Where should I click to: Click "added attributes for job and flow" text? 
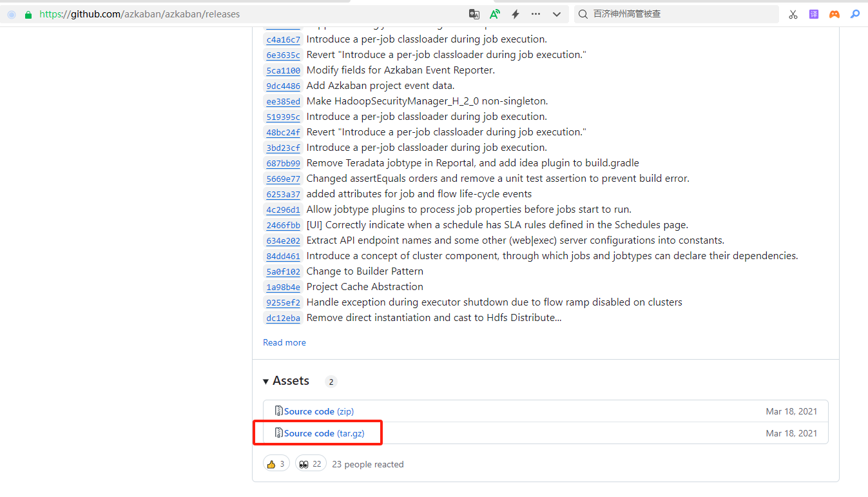pyautogui.click(x=420, y=194)
